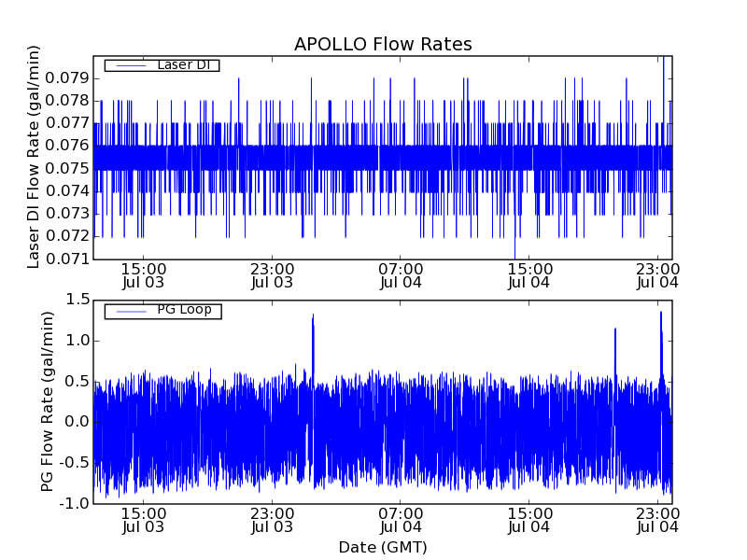Click "07:00 Jul 04" under the PG Loop plot
The width and height of the screenshot is (747, 560).
click(401, 520)
